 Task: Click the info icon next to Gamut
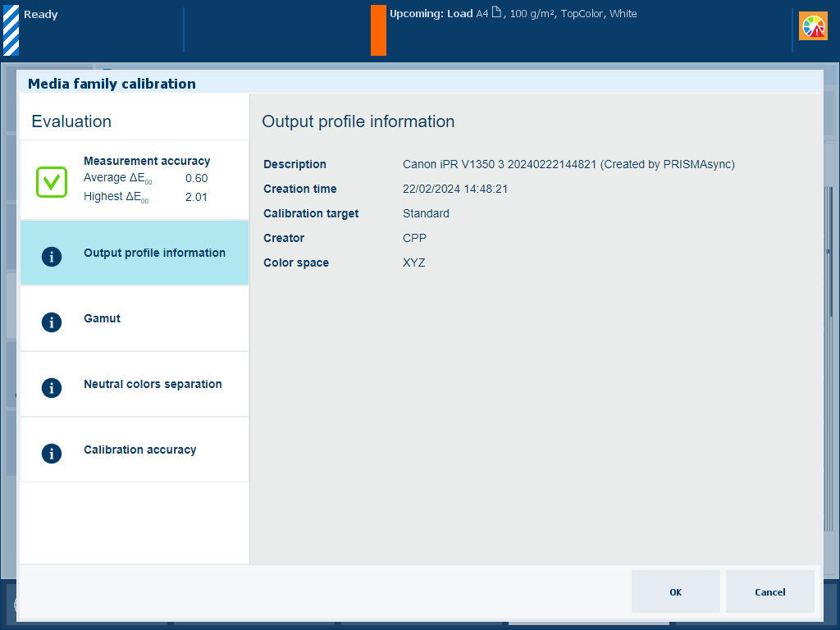click(x=52, y=322)
